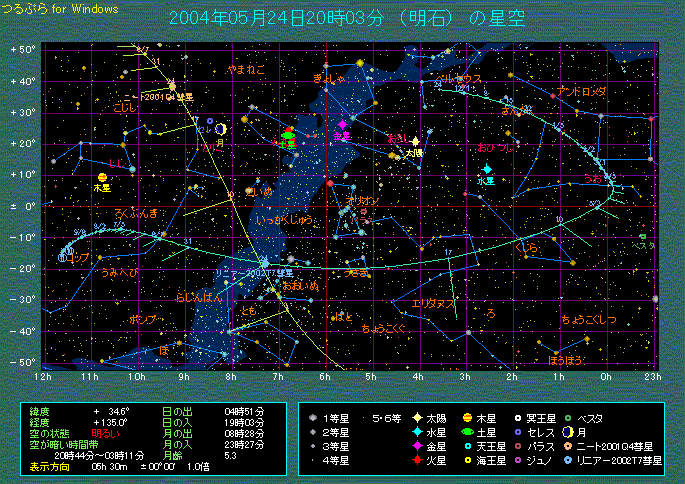Viewport: 685px width, 484px height.
Task: Click the エリダヌス constellation label
Action: coord(434,302)
